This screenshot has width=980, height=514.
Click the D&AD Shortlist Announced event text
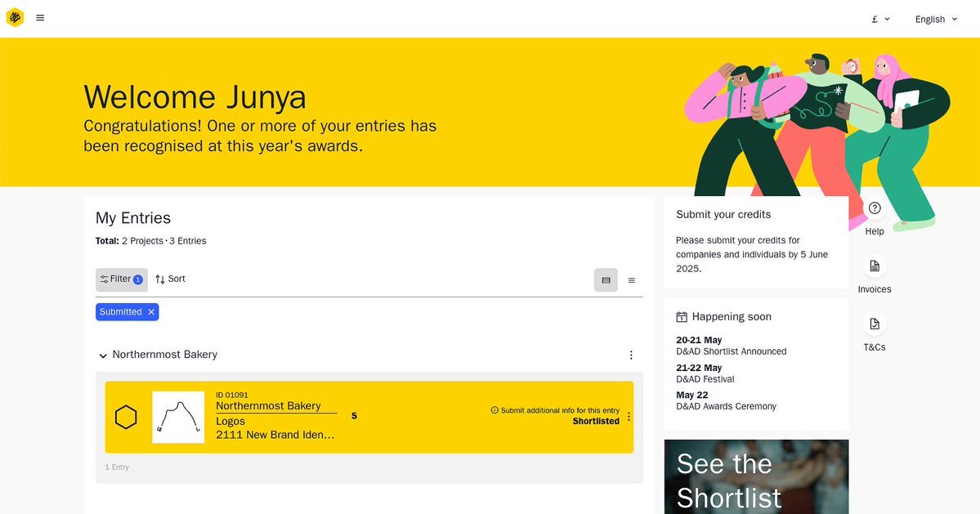pos(732,351)
